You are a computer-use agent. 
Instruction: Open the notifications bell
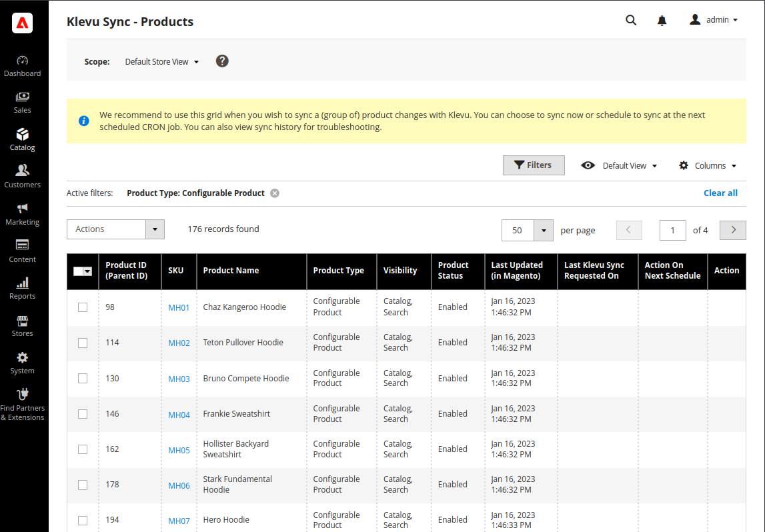coord(662,21)
